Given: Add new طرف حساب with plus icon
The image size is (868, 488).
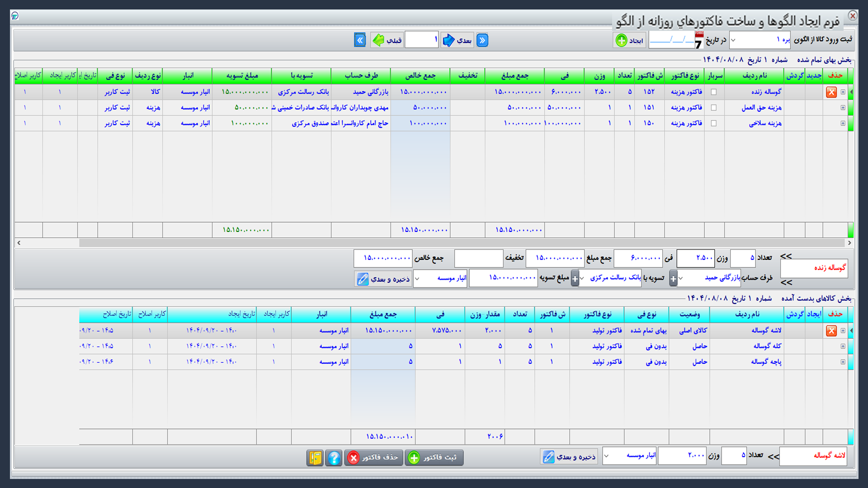Looking at the screenshot, I should pyautogui.click(x=673, y=278).
